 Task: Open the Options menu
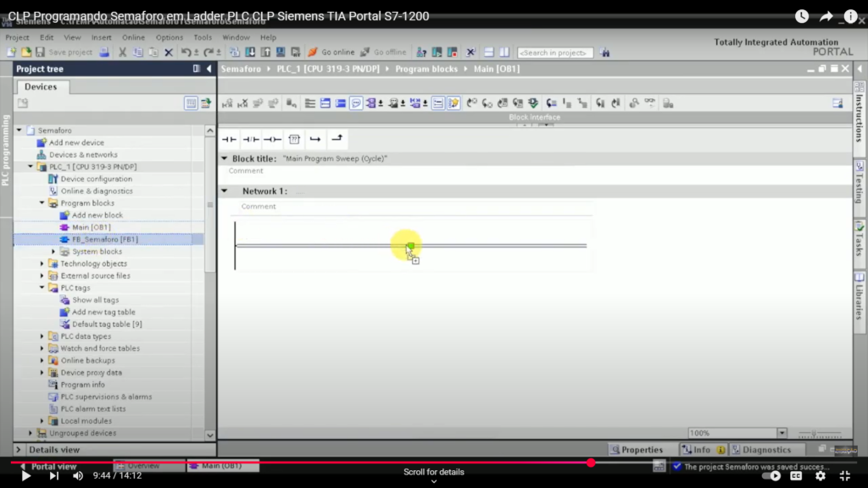pos(170,37)
